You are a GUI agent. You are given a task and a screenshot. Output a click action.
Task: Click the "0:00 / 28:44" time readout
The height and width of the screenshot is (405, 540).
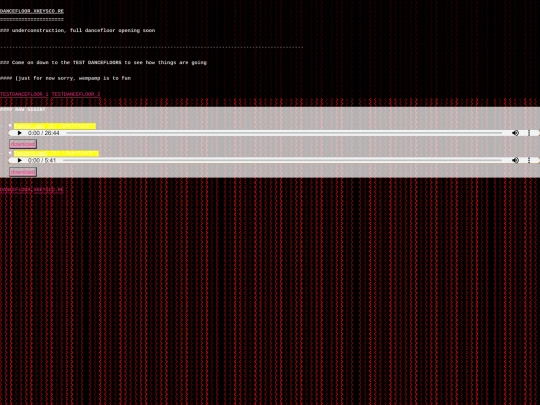pos(43,133)
